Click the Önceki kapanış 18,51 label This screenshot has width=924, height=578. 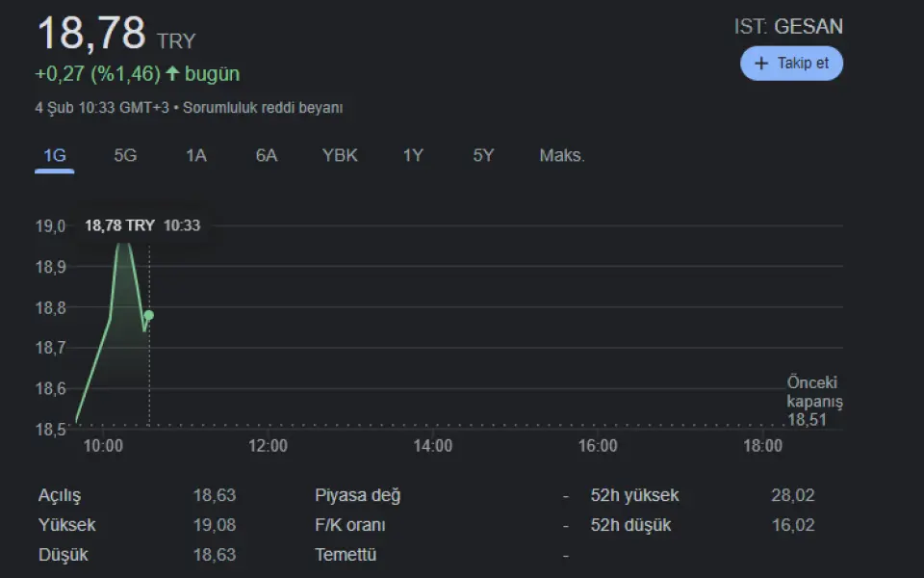[813, 401]
